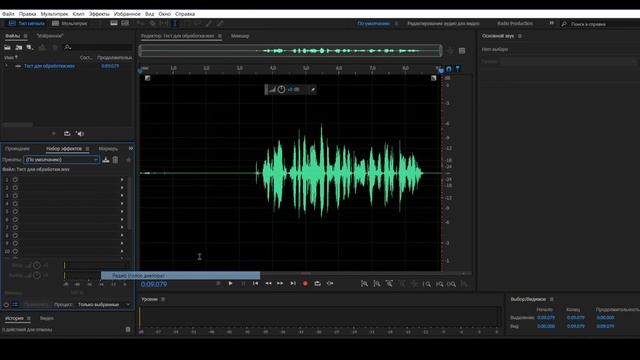Open the Справка menu

(185, 14)
